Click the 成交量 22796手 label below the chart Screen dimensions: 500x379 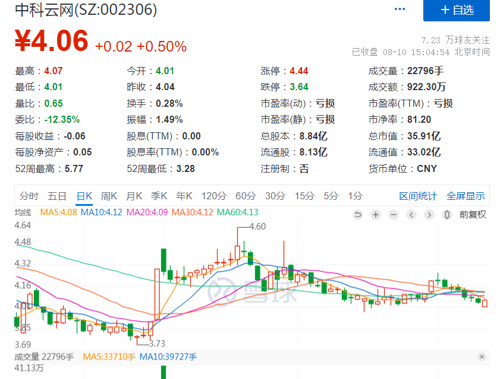tap(44, 357)
